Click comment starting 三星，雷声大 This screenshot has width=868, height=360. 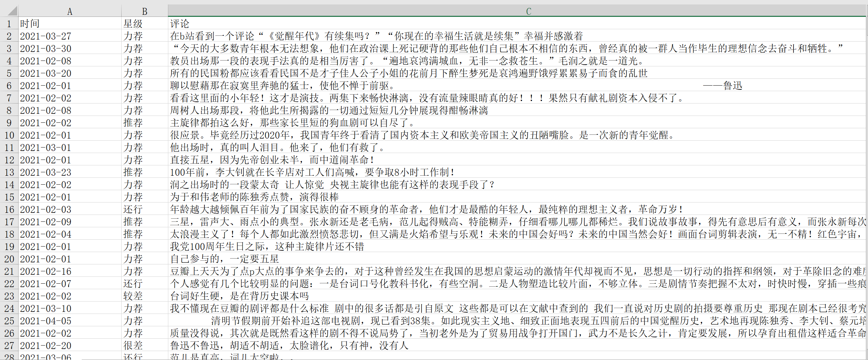518,222
